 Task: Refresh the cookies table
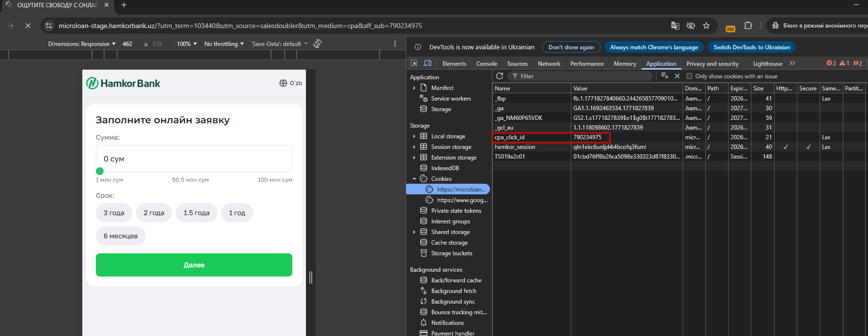500,76
